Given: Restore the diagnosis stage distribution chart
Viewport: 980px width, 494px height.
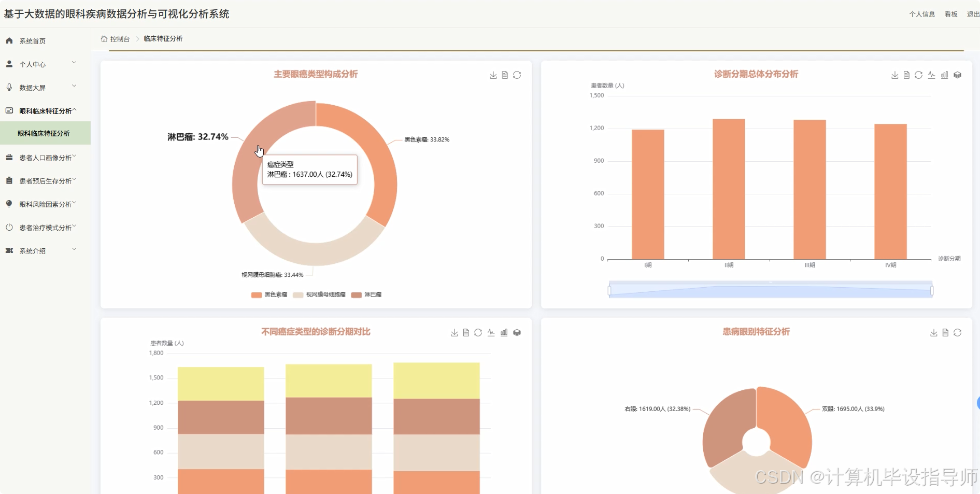Looking at the screenshot, I should 918,75.
